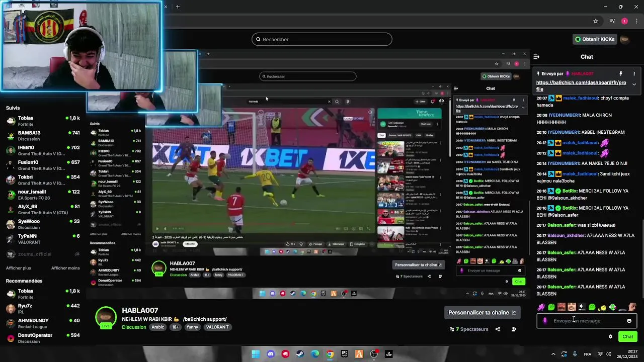Screen dimensions: 644x362
Task: Focus the Rechercher search field
Action: (x=322, y=39)
